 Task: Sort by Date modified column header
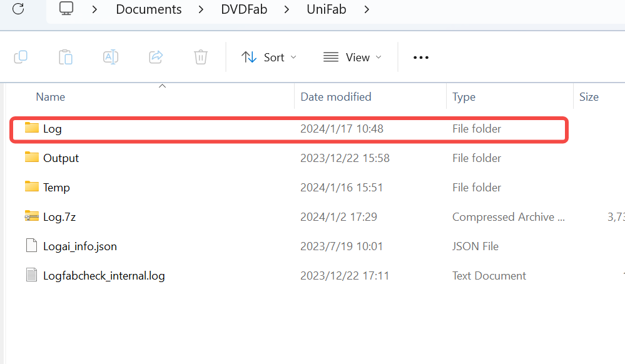point(336,97)
